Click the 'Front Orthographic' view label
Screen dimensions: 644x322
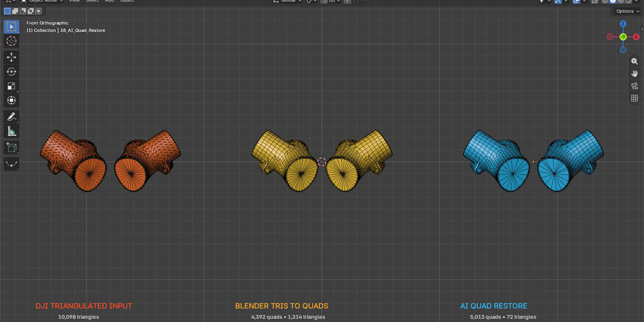(47, 23)
